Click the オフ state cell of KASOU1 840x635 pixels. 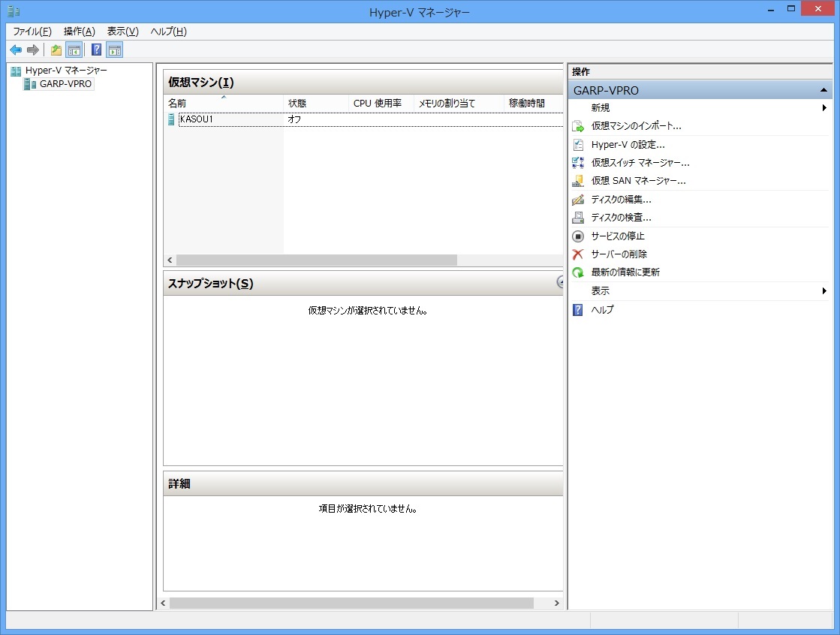pyautogui.click(x=294, y=119)
